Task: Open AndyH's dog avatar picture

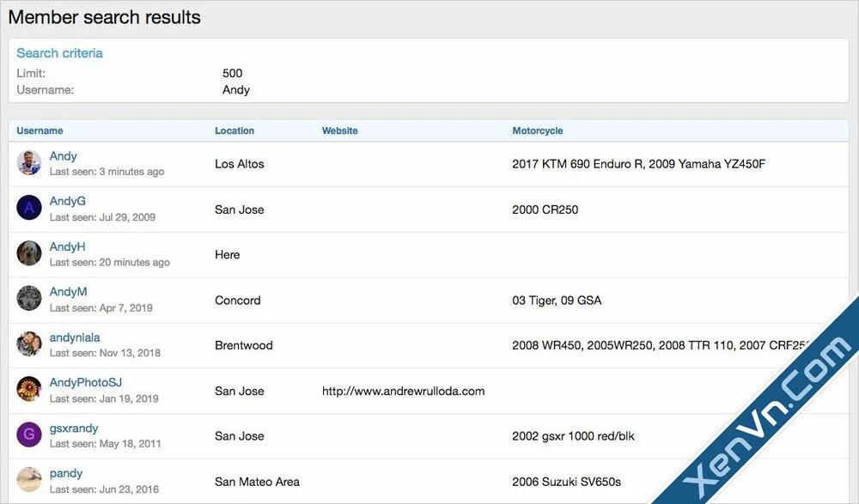Action: (28, 253)
